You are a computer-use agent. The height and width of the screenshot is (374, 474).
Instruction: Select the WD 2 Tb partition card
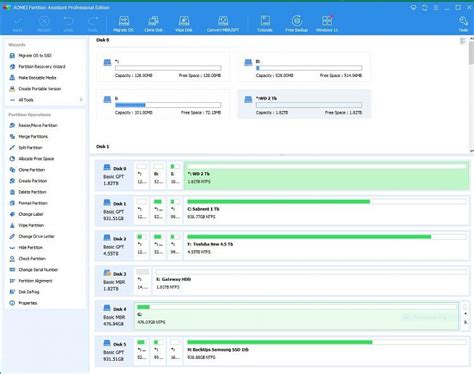pos(304,105)
